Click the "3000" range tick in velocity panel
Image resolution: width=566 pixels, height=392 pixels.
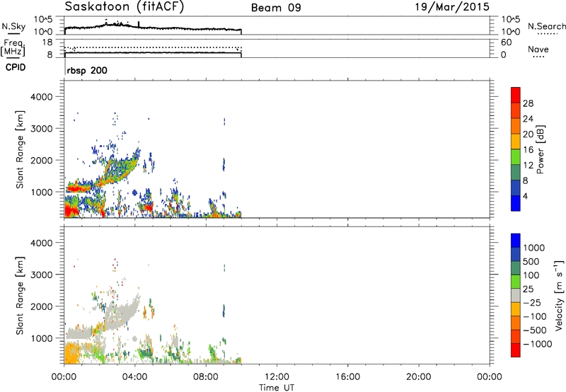(42, 275)
